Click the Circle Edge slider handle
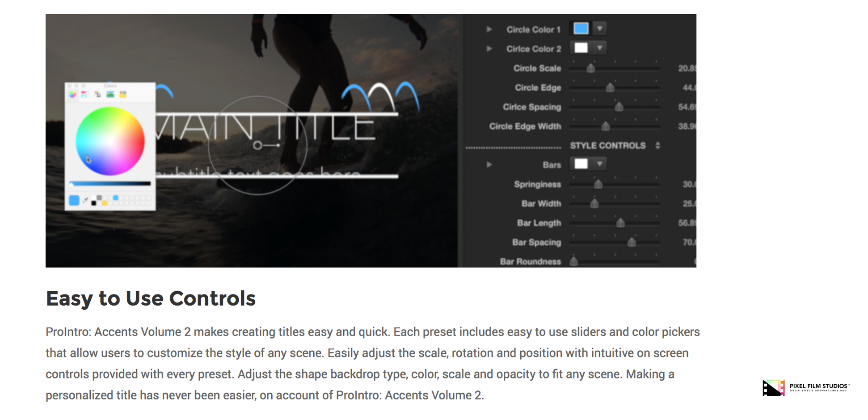 (x=610, y=88)
